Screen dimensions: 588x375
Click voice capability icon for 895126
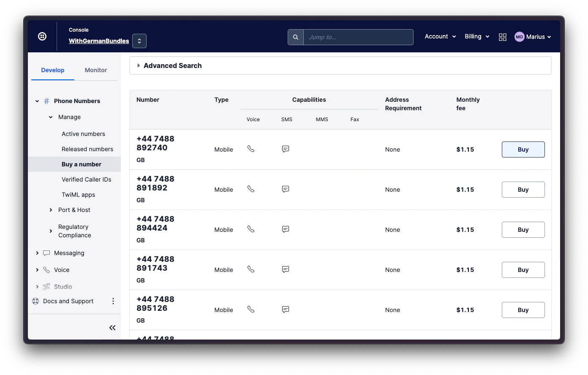(x=251, y=309)
